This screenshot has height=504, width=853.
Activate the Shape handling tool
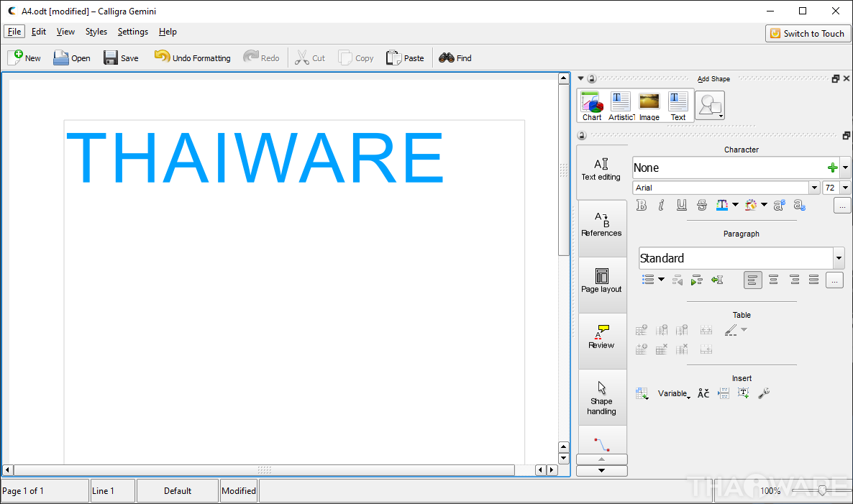601,398
